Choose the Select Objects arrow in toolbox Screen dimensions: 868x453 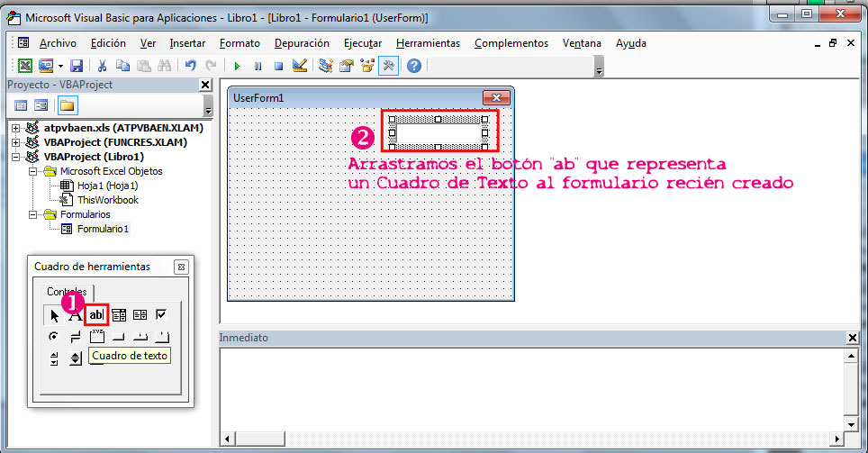coord(54,315)
